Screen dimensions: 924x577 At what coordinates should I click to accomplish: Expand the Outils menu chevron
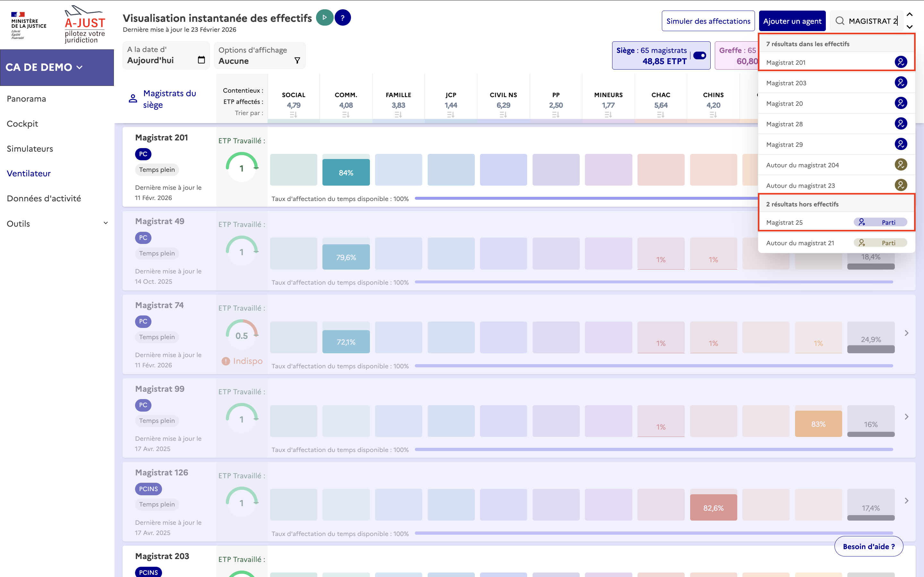click(106, 223)
